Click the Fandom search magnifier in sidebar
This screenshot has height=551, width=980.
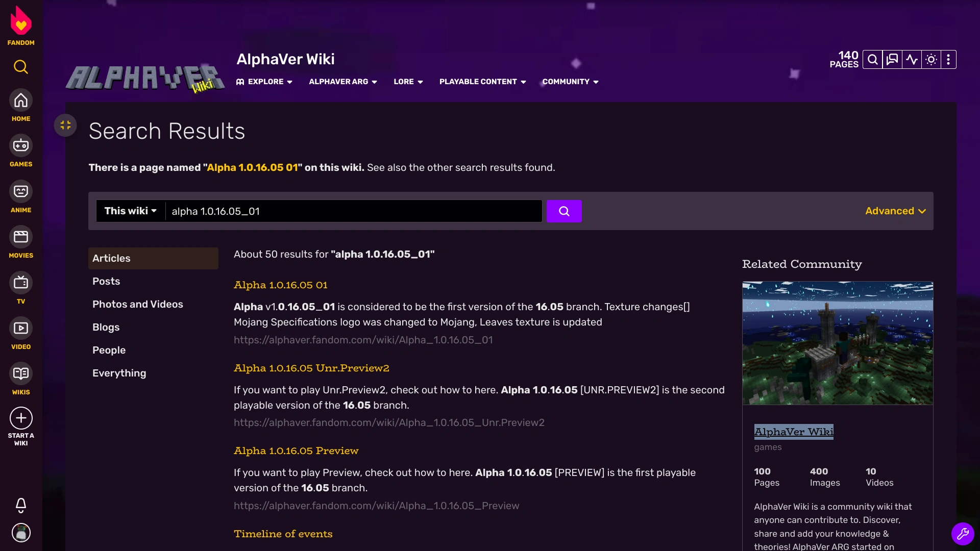tap(21, 67)
